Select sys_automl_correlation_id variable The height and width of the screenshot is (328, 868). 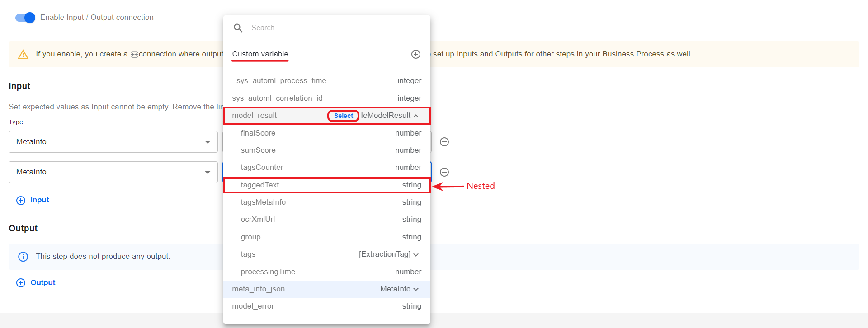[x=327, y=98]
